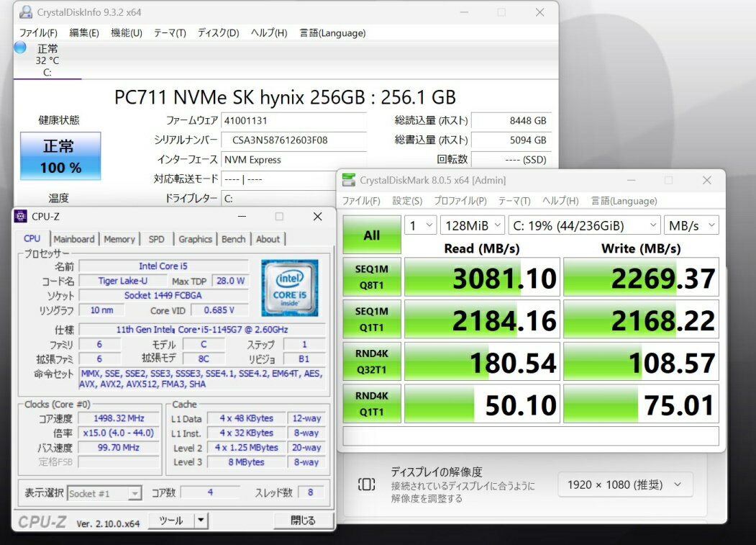Switch to the About tab in CPU-Z
The image size is (756, 545).
coord(268,239)
